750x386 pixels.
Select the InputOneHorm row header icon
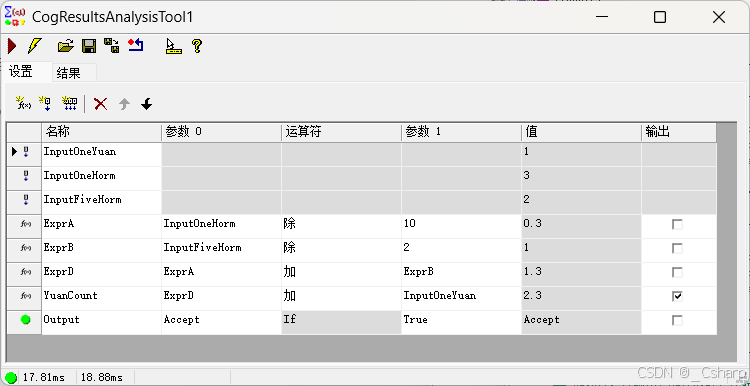(26, 176)
